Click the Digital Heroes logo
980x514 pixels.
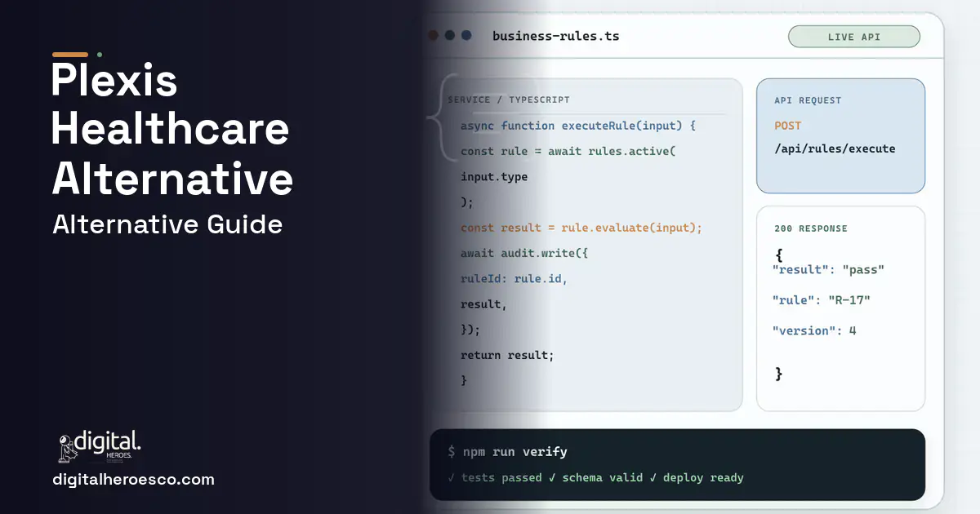(x=100, y=446)
